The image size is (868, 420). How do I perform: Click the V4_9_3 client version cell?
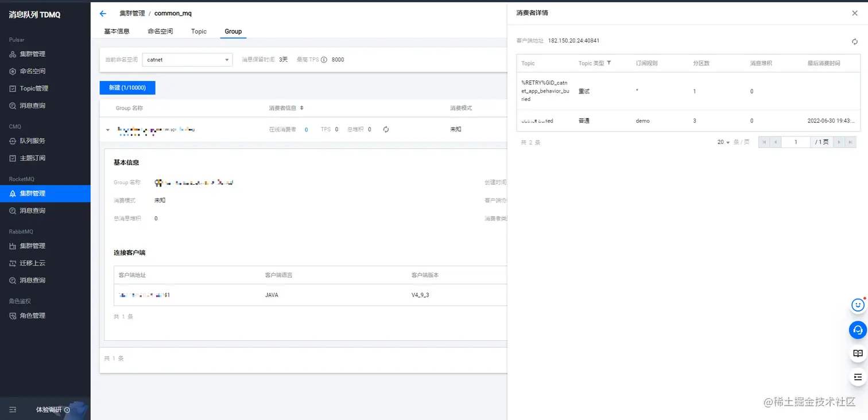pyautogui.click(x=420, y=295)
